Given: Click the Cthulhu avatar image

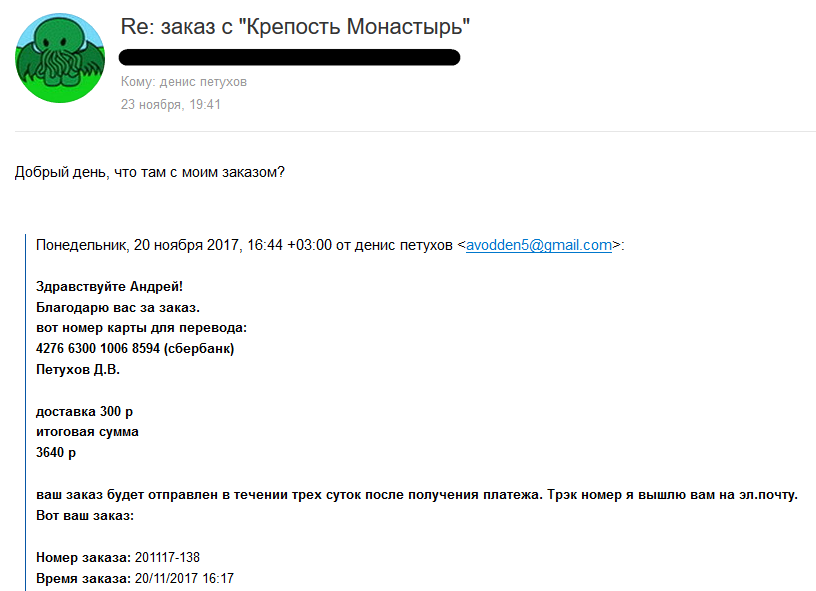Looking at the screenshot, I should click(60, 58).
